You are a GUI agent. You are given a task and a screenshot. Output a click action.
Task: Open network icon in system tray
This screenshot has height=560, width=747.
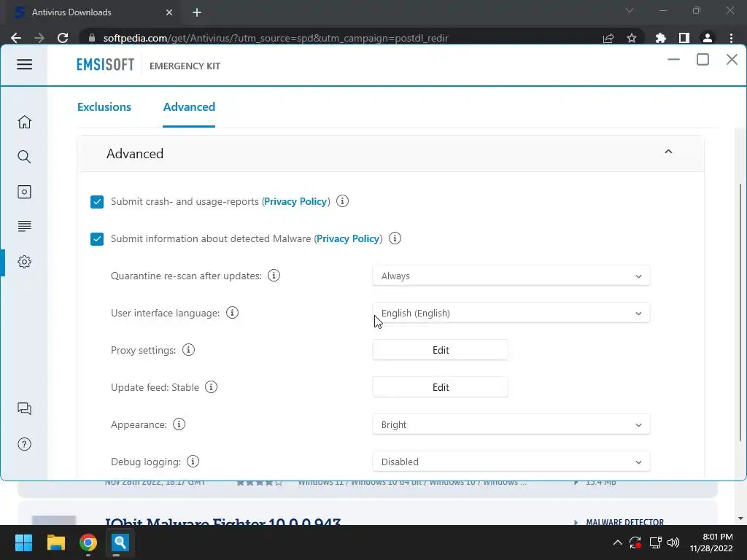click(x=656, y=542)
